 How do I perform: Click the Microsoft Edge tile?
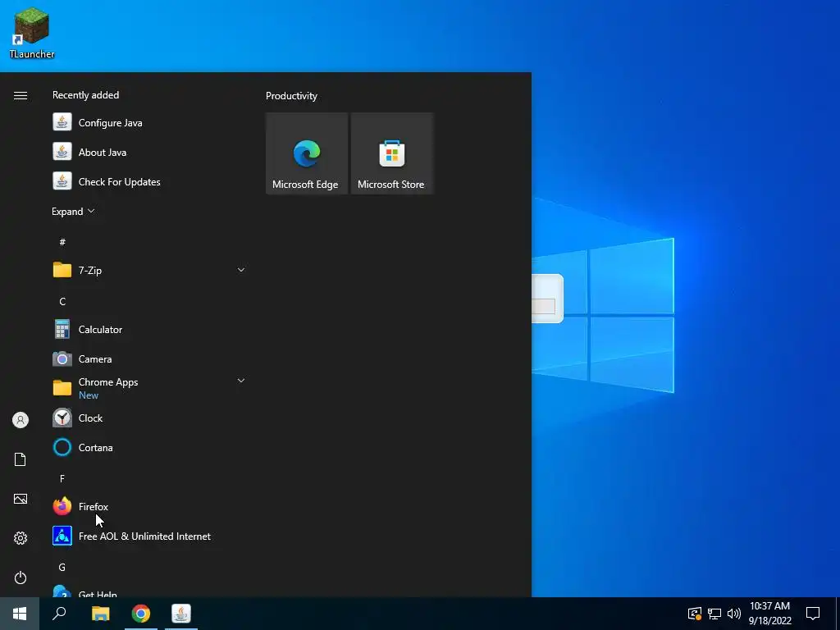[307, 153]
